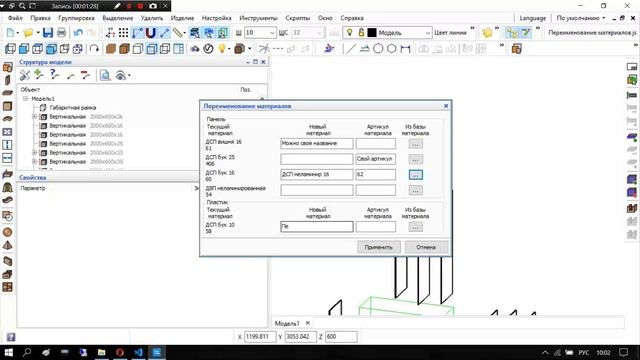Switch to the Модель1 document tab
This screenshot has width=640, height=360.
coord(287,323)
